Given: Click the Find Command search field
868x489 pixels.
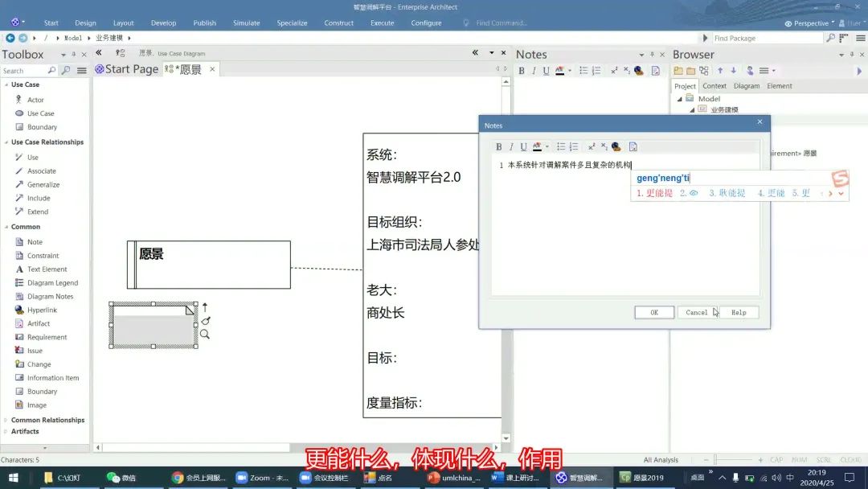Looking at the screenshot, I should [501, 23].
